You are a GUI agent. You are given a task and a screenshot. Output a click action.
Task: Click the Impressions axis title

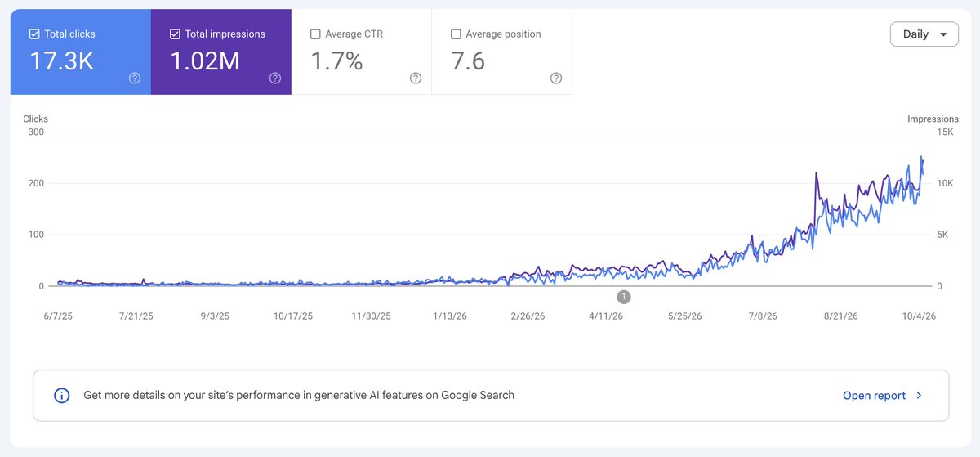click(933, 119)
